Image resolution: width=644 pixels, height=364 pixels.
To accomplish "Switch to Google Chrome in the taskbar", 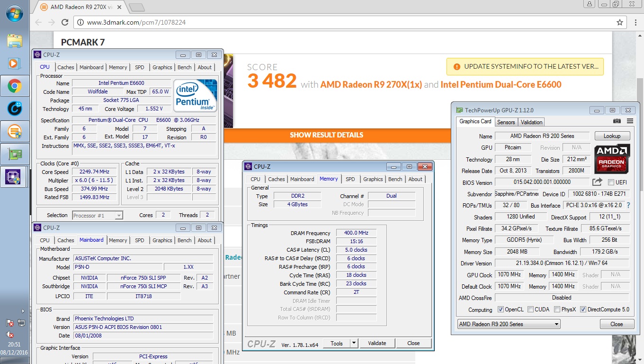I will pyautogui.click(x=14, y=86).
